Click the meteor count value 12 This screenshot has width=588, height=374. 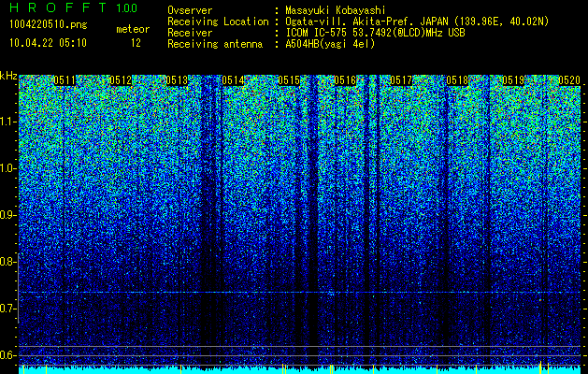tap(136, 43)
